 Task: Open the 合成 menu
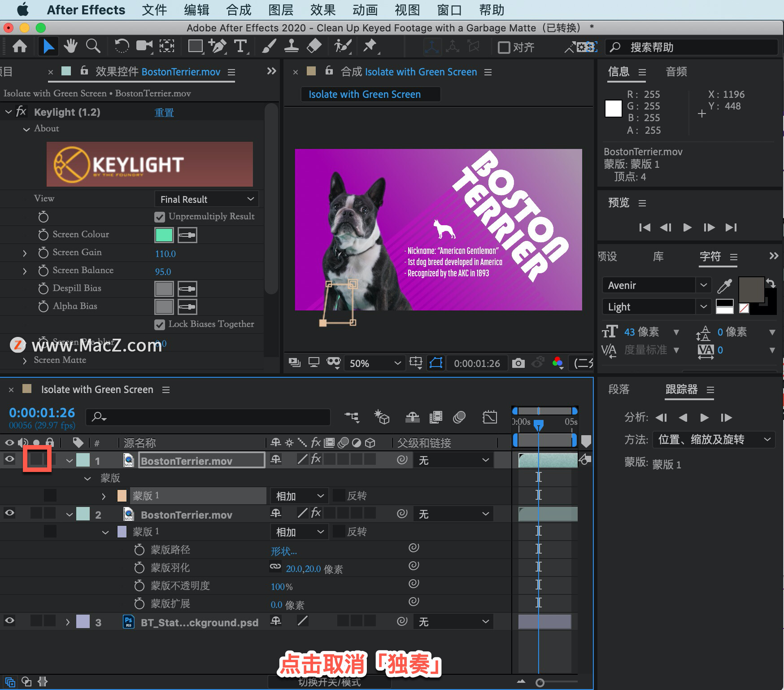pos(239,9)
